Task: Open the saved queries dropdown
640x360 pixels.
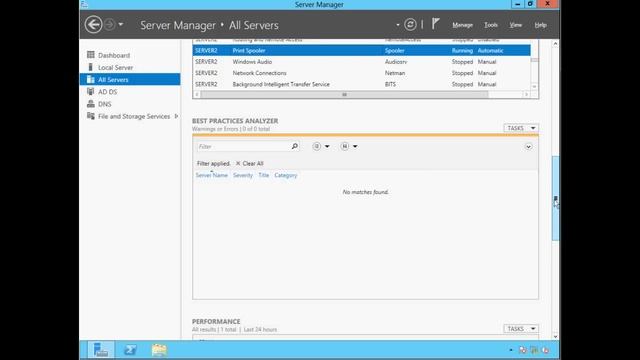Action: coord(349,146)
